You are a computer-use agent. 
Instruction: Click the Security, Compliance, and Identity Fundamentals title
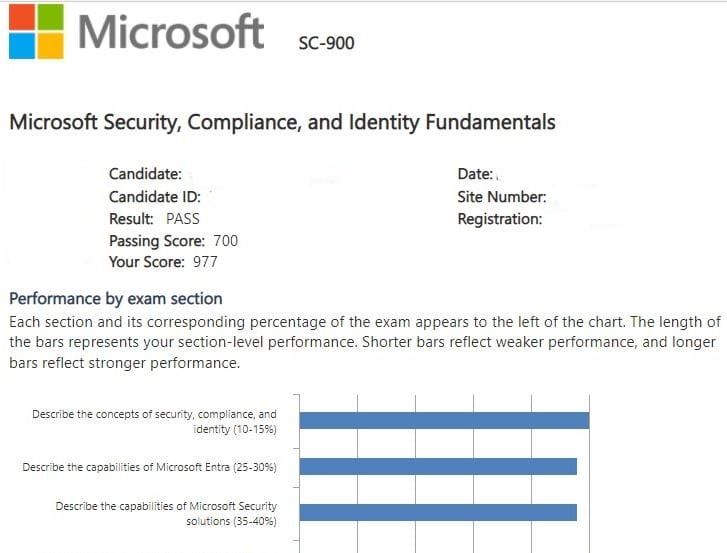(282, 123)
